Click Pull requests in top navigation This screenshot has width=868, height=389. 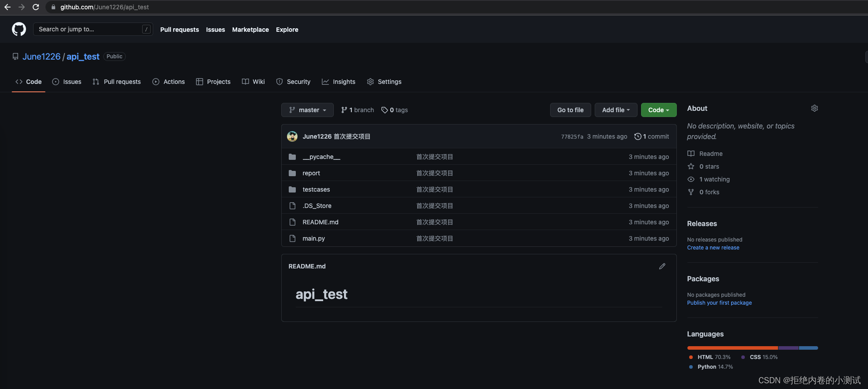point(180,30)
